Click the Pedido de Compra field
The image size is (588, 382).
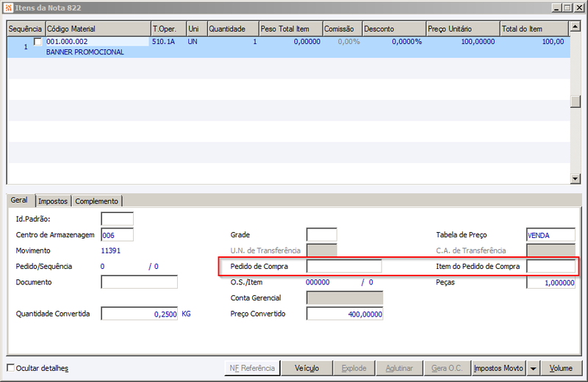click(x=344, y=266)
